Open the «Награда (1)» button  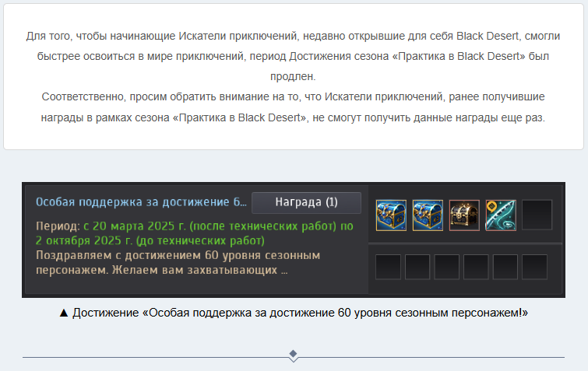tap(306, 202)
